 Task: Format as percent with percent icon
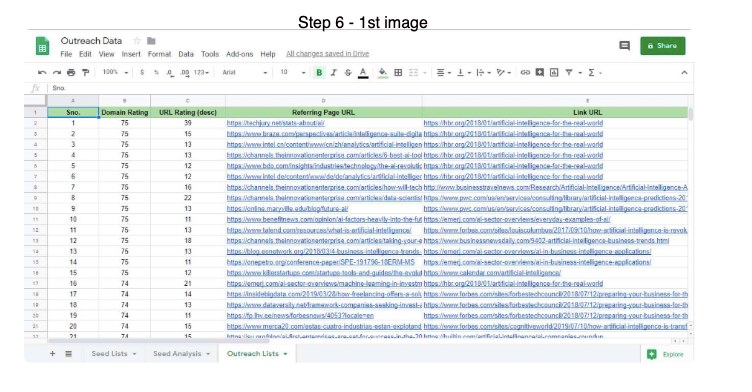pyautogui.click(x=156, y=72)
